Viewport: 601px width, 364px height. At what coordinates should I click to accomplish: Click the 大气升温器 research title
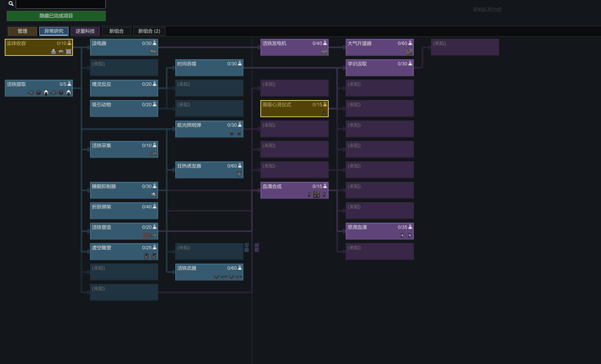pyautogui.click(x=360, y=43)
